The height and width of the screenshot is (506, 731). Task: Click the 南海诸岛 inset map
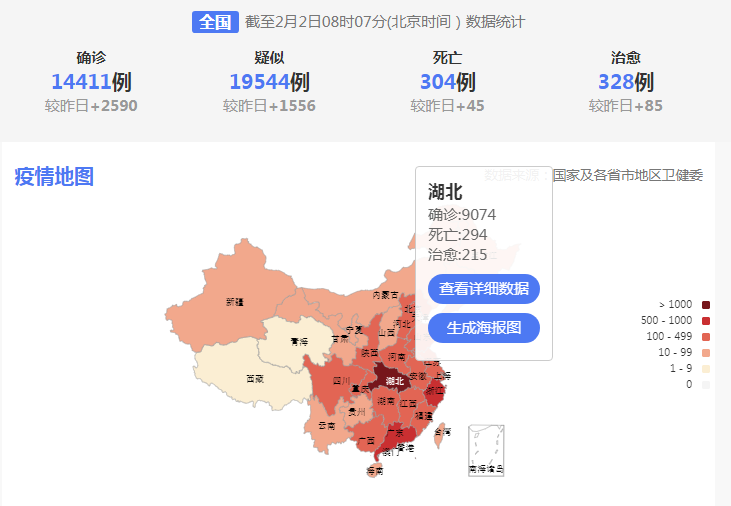486,450
